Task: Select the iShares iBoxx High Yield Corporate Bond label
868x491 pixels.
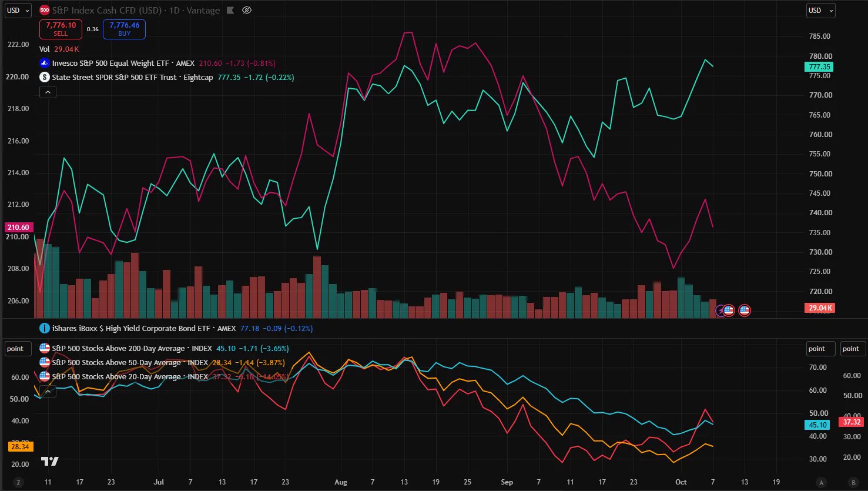Action: coord(144,328)
